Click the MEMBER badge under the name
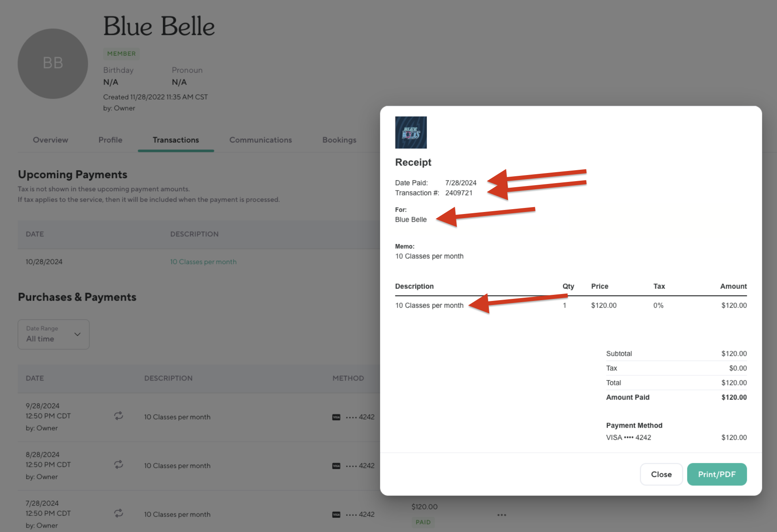 pos(121,54)
